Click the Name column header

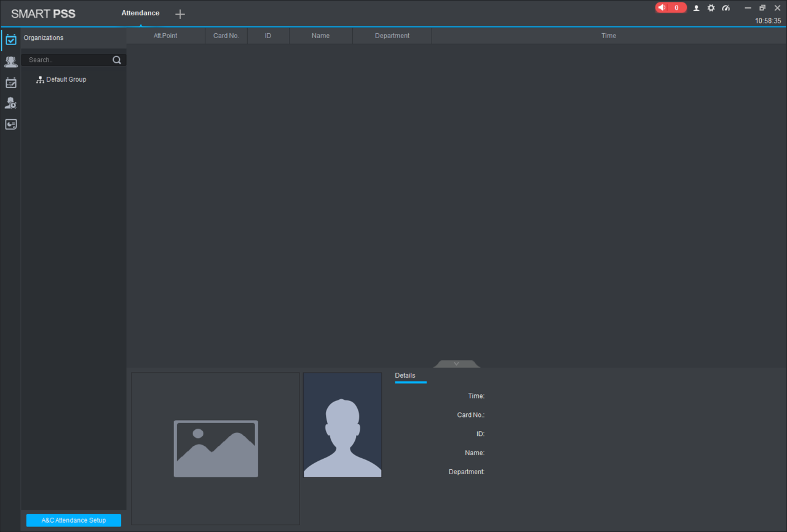coord(320,36)
